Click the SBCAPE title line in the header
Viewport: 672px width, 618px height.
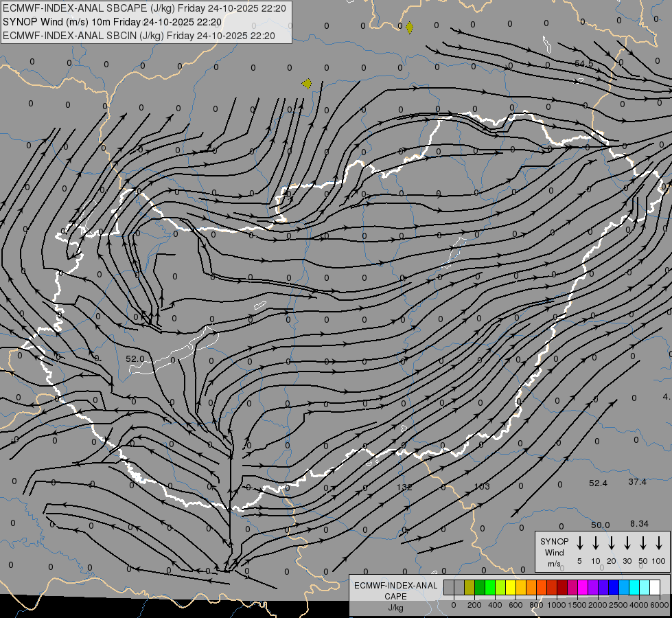144,8
